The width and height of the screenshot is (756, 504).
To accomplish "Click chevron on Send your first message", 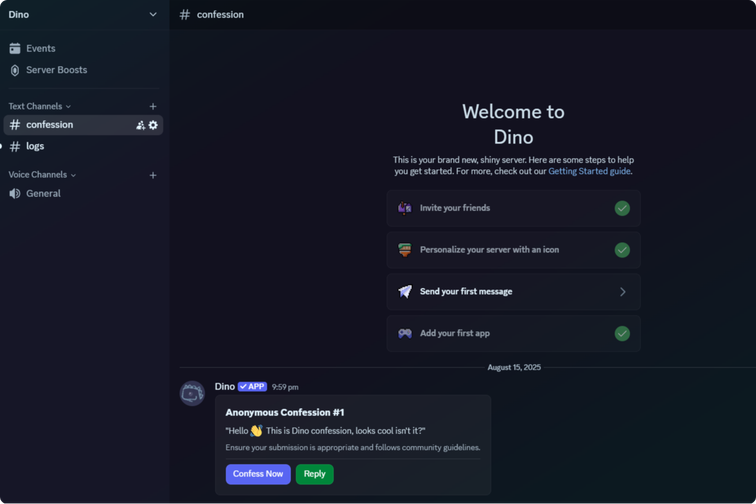I will click(622, 292).
